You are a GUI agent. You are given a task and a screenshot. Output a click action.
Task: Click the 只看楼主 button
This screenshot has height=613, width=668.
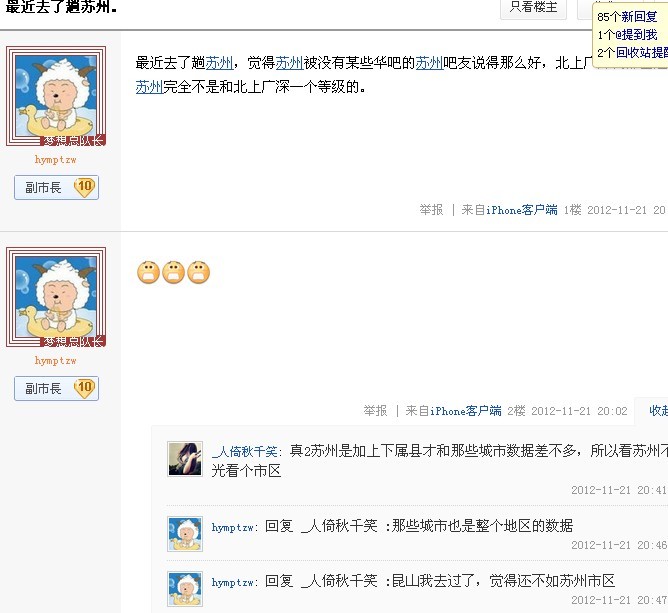(x=533, y=7)
